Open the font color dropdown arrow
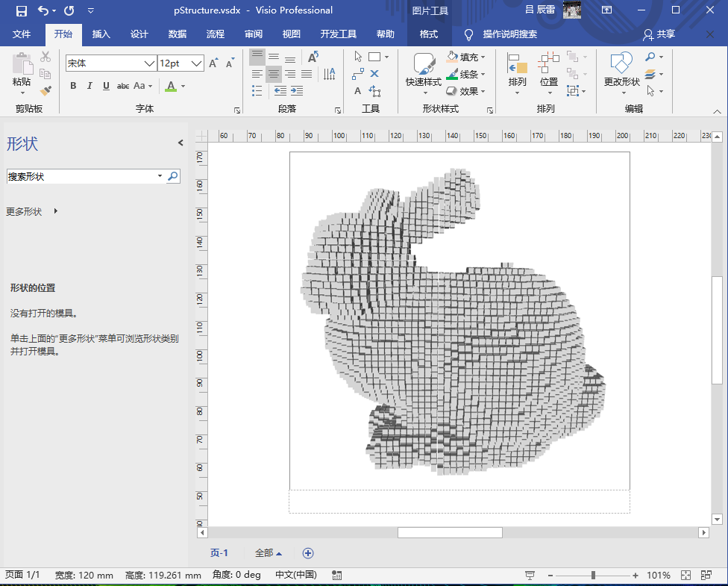Image resolution: width=728 pixels, height=586 pixels. click(x=183, y=86)
